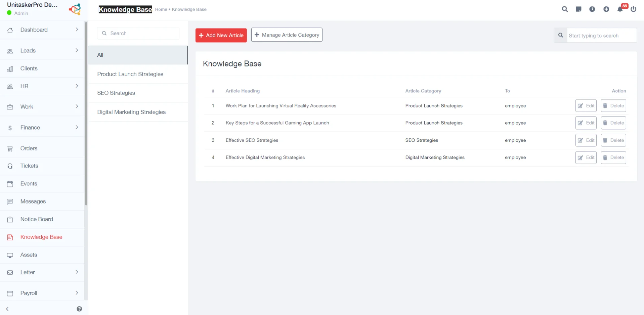The image size is (644, 315).
Task: Open the global search magnifier icon
Action: (565, 9)
